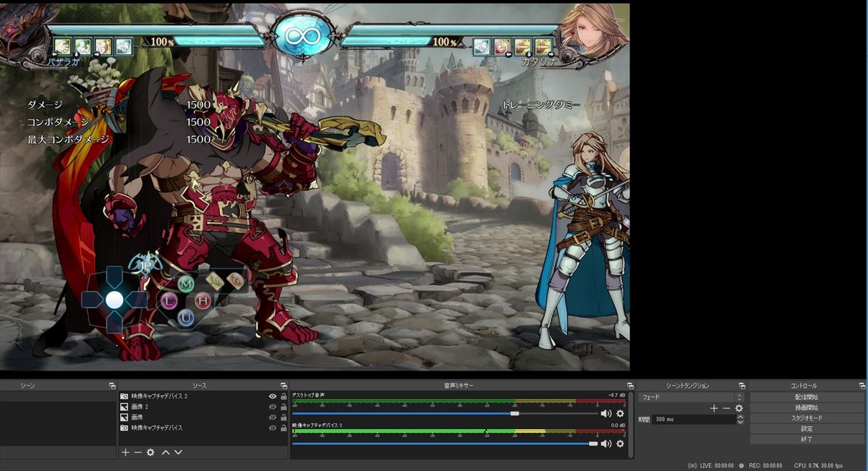
Task: Add a scene transition with the plus icon
Action: coord(714,409)
